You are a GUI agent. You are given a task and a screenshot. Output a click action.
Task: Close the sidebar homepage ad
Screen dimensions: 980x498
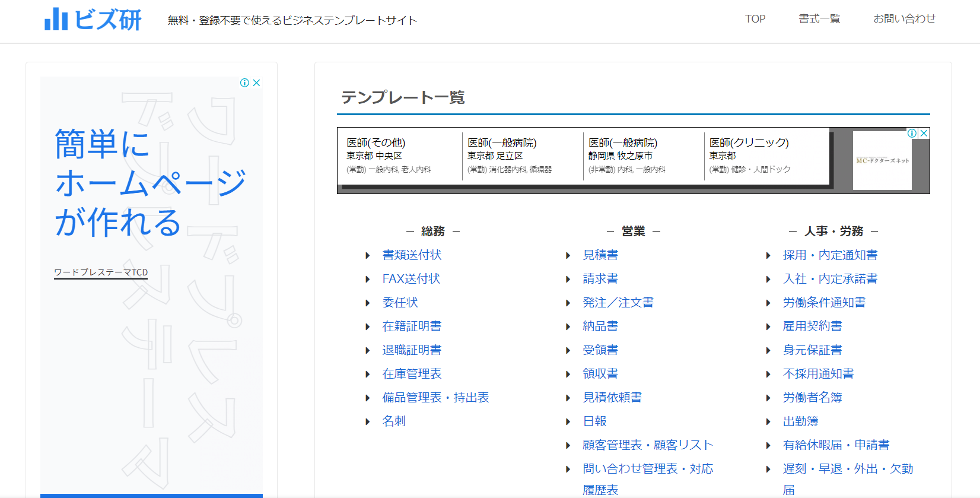(x=257, y=83)
